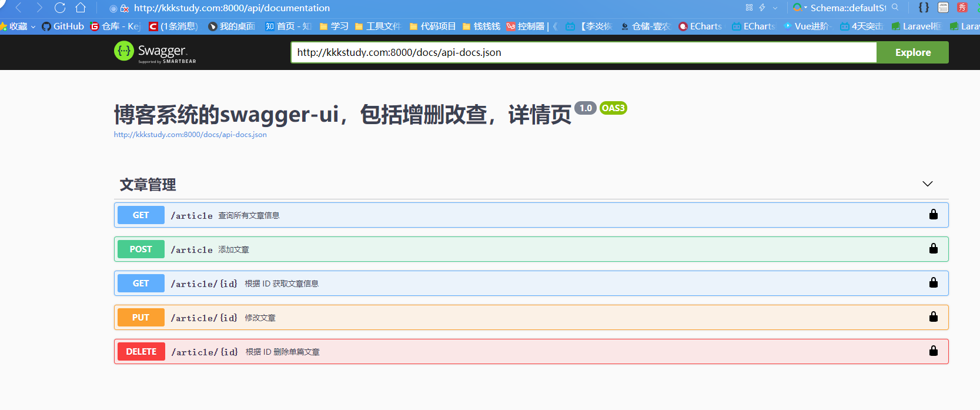This screenshot has width=980, height=410.
Task: Collapse 文章管理 using the chevron arrow
Action: pyautogui.click(x=928, y=184)
